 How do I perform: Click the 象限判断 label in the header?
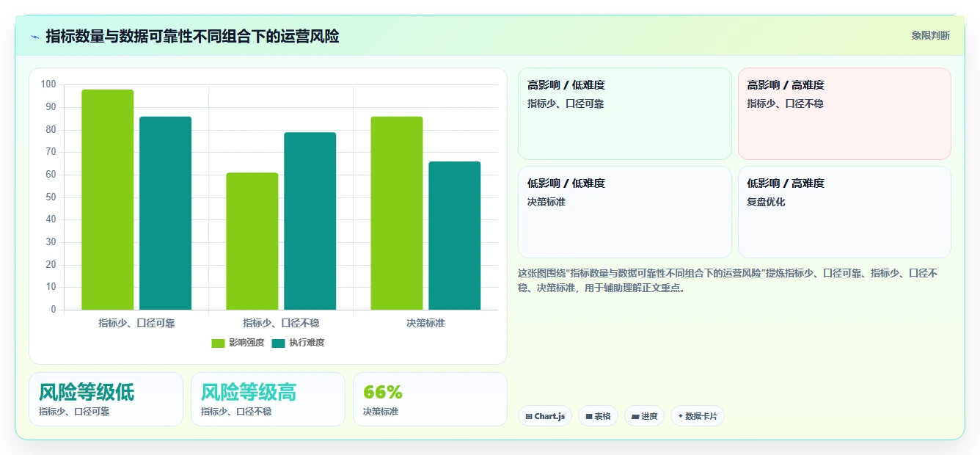coord(930,35)
